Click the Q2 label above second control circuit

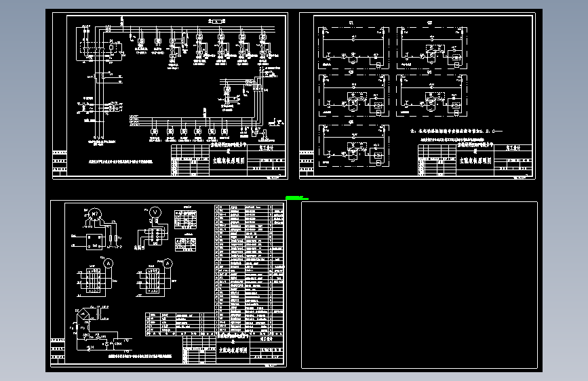click(430, 23)
